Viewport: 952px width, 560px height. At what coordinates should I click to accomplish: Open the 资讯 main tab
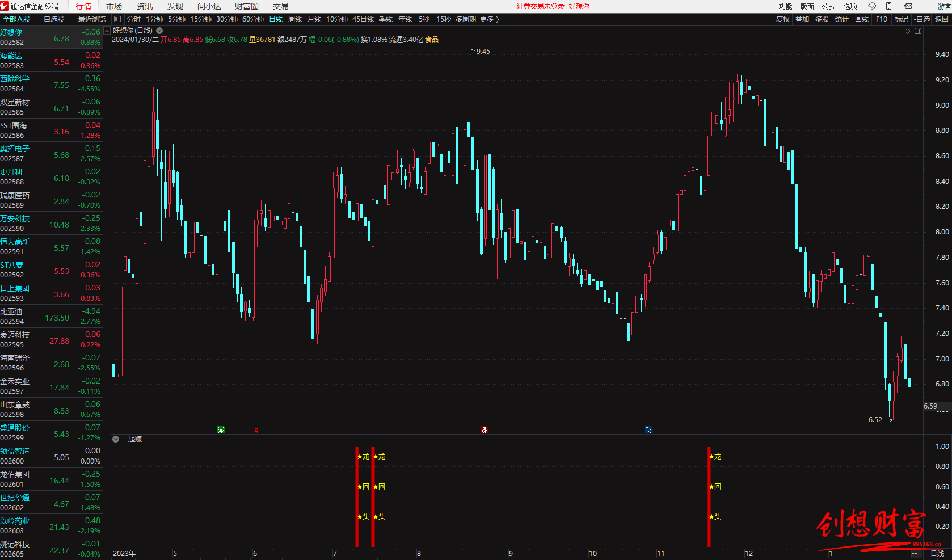pos(145,6)
